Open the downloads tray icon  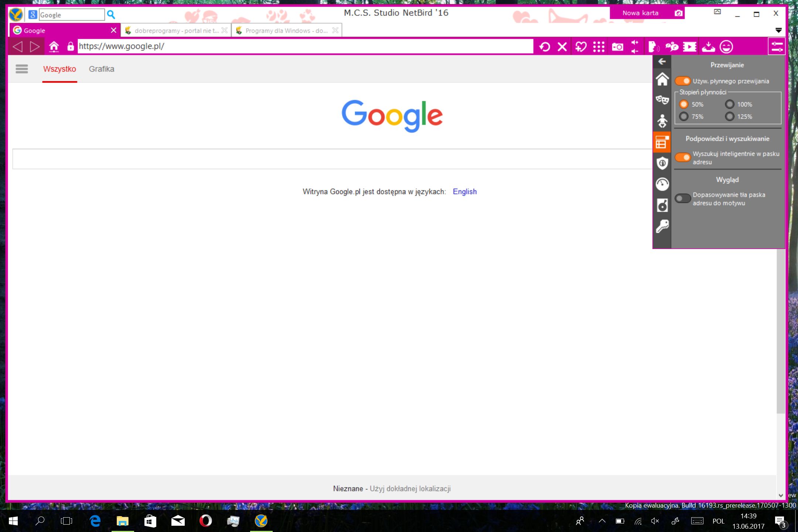click(x=708, y=47)
